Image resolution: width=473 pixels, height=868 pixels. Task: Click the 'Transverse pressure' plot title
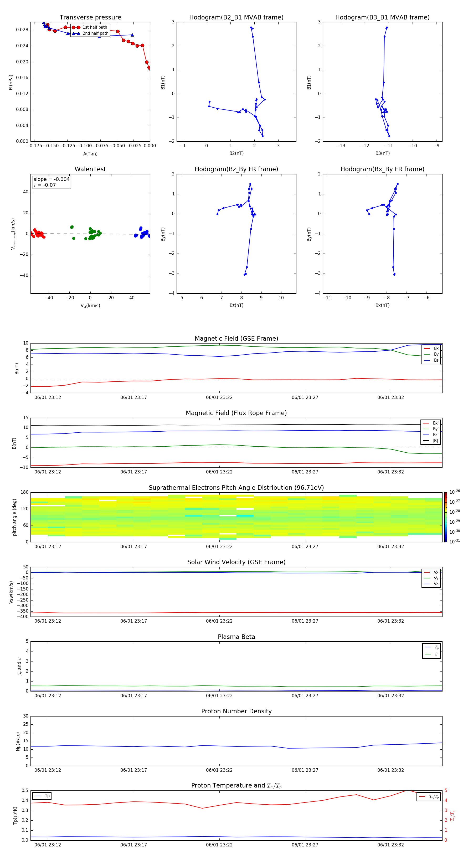tap(90, 18)
